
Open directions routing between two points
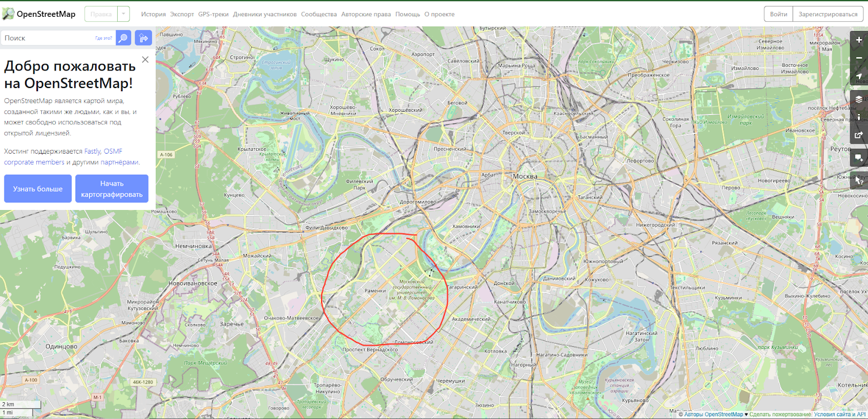point(143,38)
